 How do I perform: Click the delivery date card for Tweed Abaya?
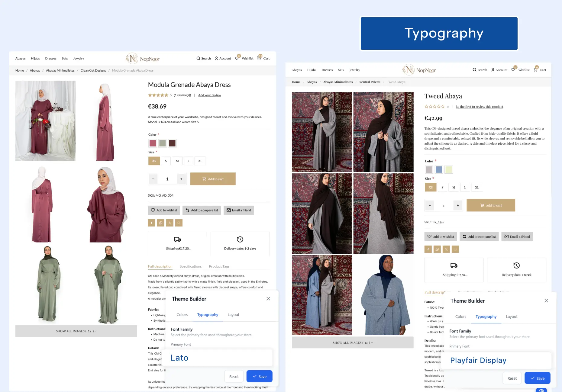(x=517, y=270)
